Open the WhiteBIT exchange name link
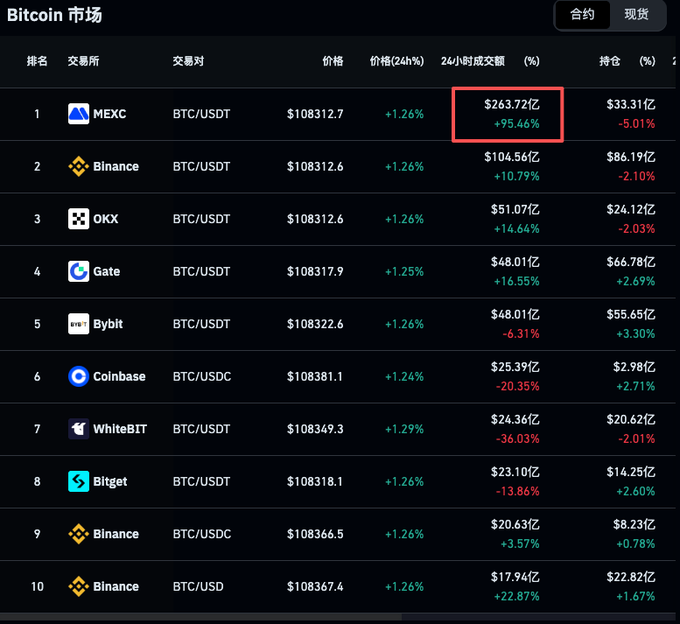The width and height of the screenshot is (680, 624). 120,429
